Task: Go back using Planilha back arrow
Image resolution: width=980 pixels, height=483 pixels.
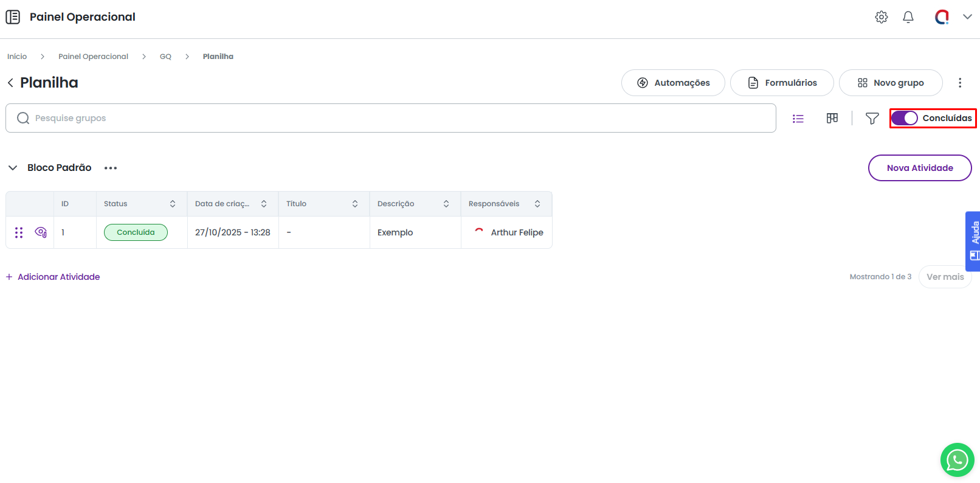Action: click(10, 83)
